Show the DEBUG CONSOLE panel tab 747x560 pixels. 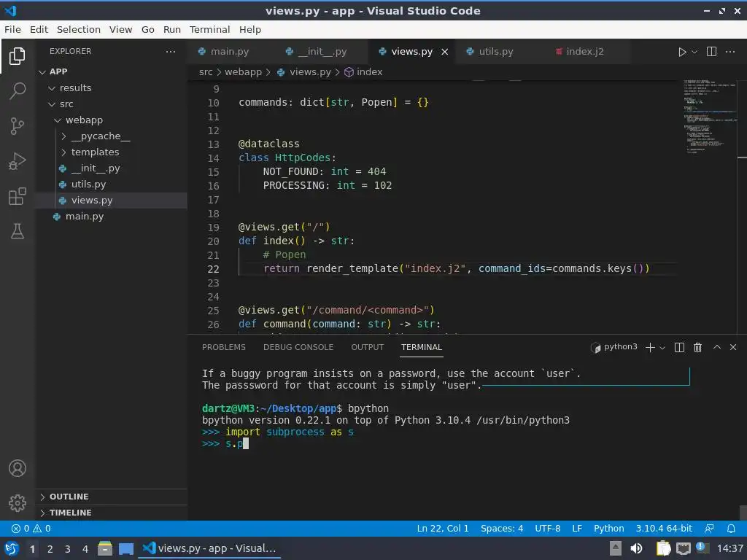[x=298, y=347]
